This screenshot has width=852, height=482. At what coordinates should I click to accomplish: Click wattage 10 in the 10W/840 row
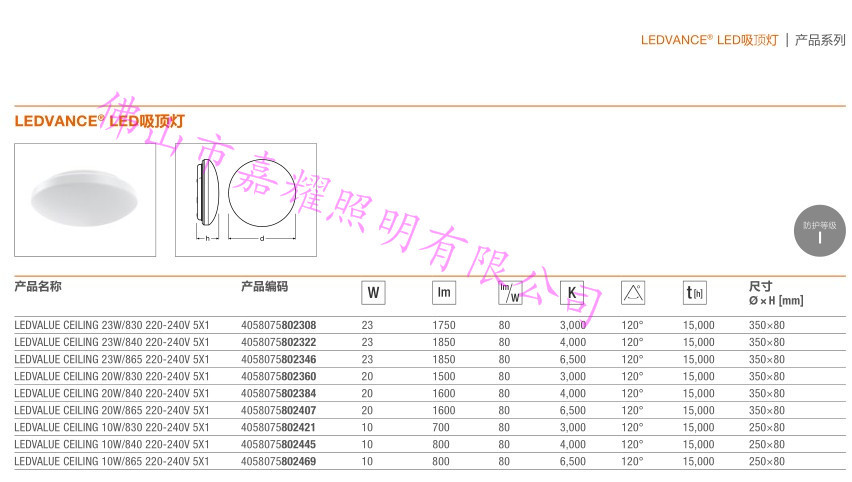pyautogui.click(x=367, y=445)
